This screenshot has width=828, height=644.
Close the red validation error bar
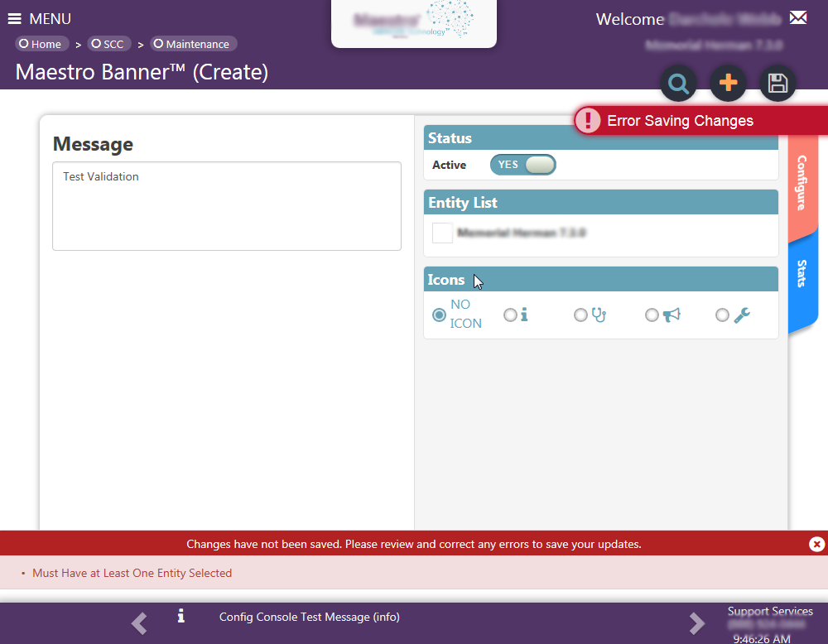[816, 544]
